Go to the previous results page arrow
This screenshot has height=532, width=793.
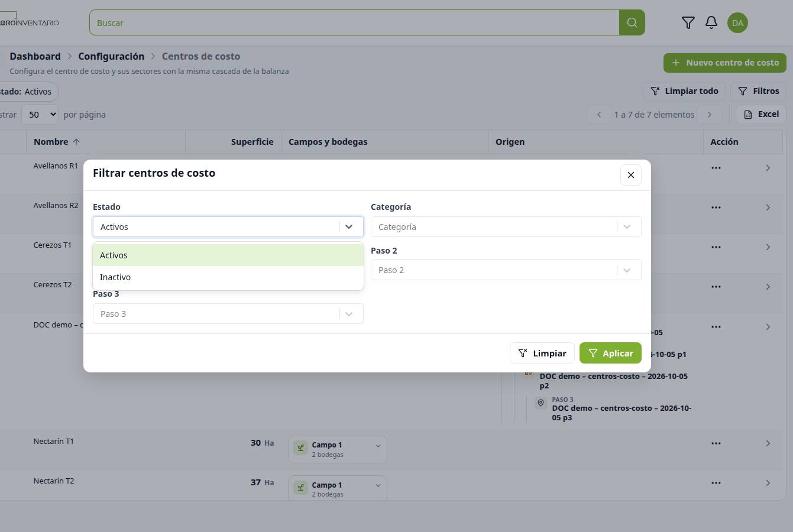(x=599, y=115)
